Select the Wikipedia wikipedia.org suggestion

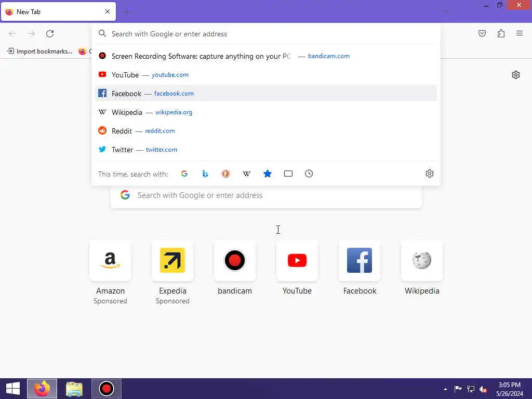266,112
